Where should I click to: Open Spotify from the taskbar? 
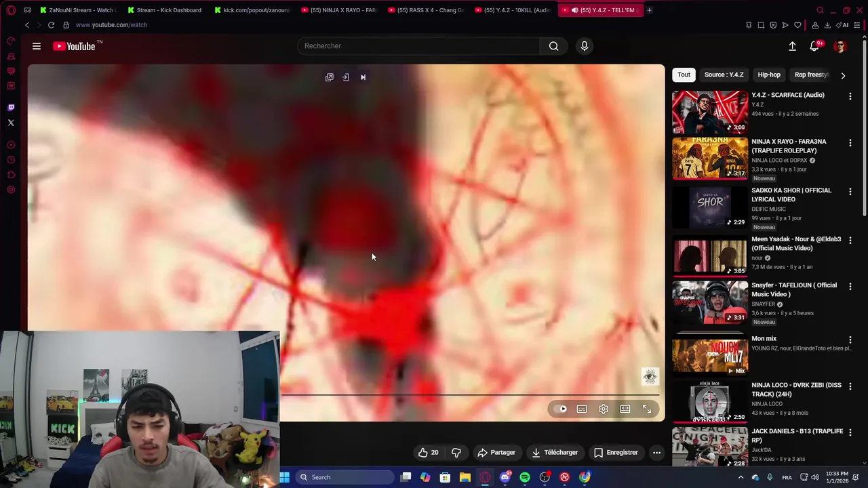(525, 477)
